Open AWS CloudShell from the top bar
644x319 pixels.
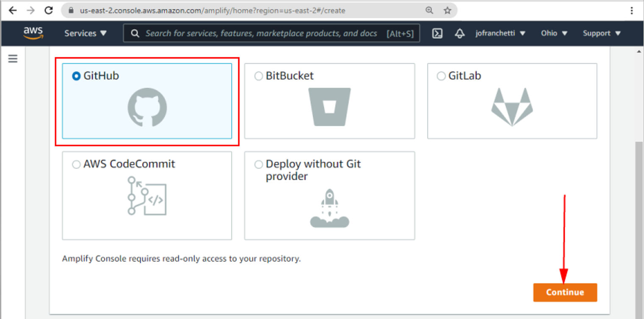click(x=437, y=33)
